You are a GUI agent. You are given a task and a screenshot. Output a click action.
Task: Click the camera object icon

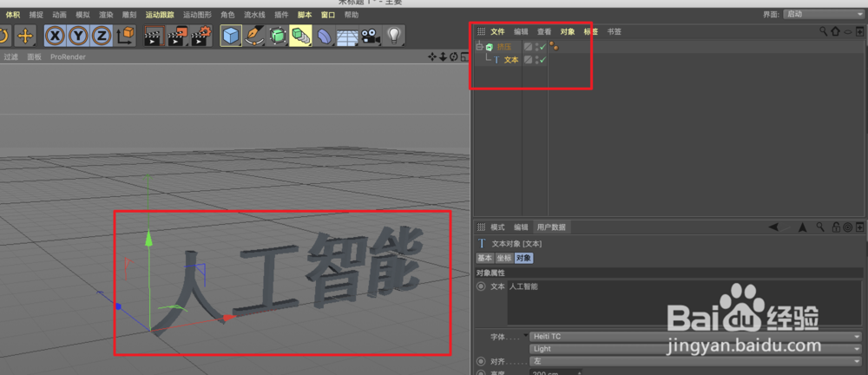coord(370,36)
